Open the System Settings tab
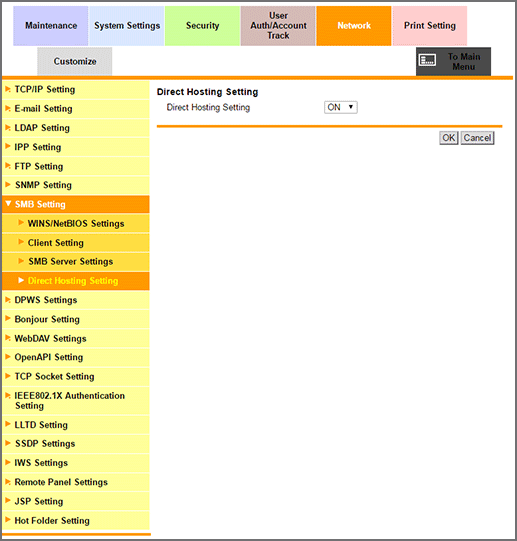 coord(127,26)
